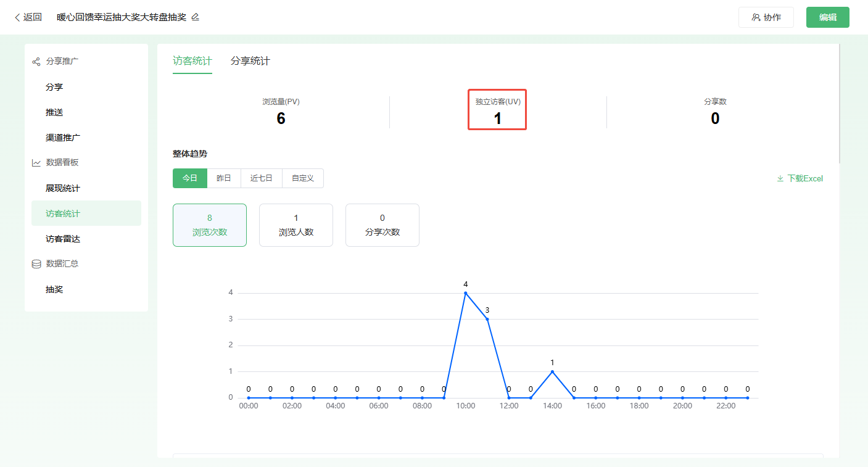Open 分享 in the sidebar
Viewport: 868px width, 467px height.
pyautogui.click(x=54, y=87)
